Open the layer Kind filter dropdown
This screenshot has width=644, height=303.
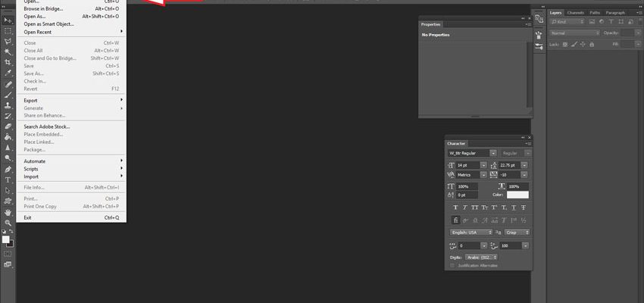click(x=567, y=22)
